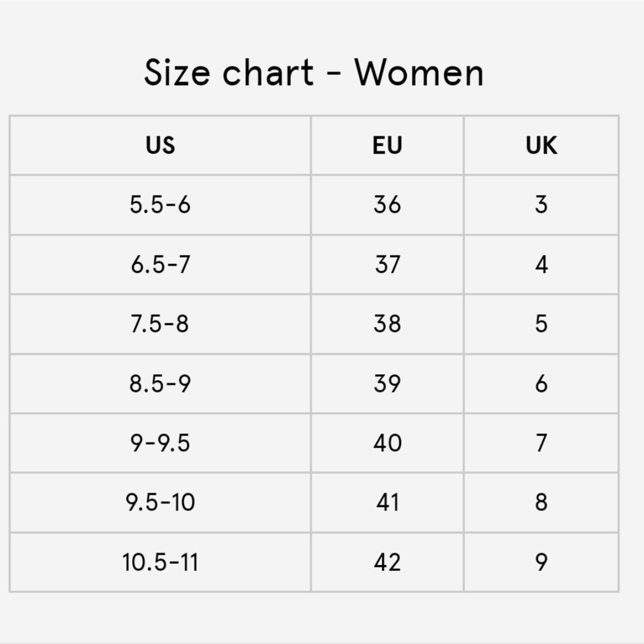644x644 pixels.
Task: Choose UK size 8 cell
Action: click(x=541, y=502)
